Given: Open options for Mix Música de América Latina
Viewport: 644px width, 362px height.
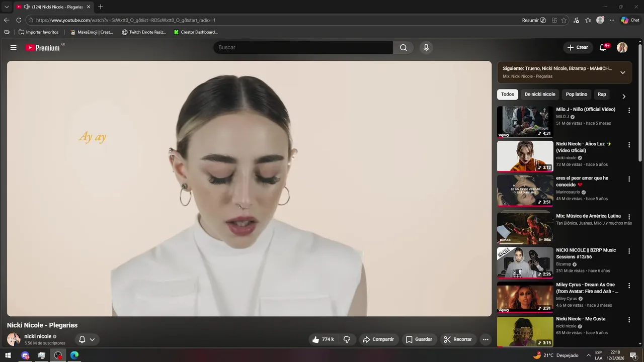Looking at the screenshot, I should click(x=629, y=217).
